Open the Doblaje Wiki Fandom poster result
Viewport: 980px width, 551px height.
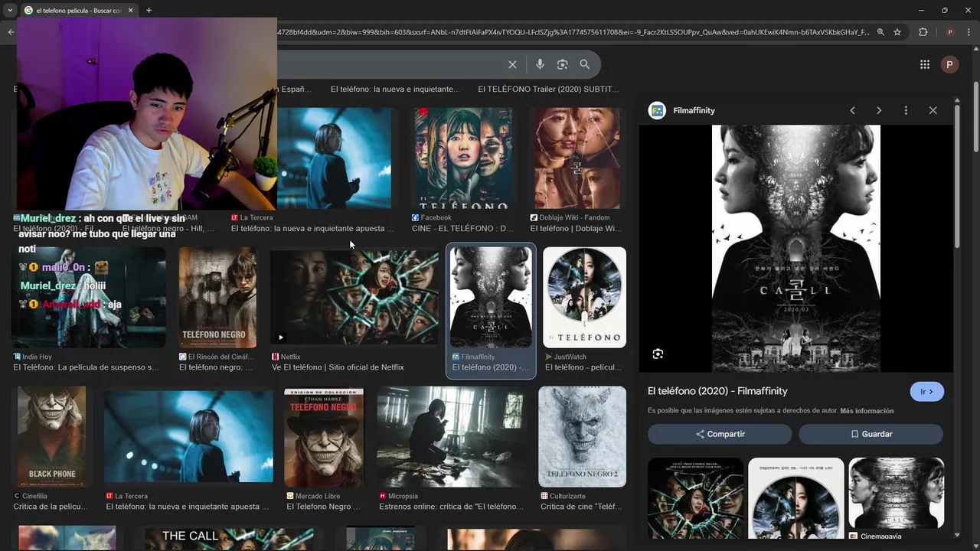577,158
